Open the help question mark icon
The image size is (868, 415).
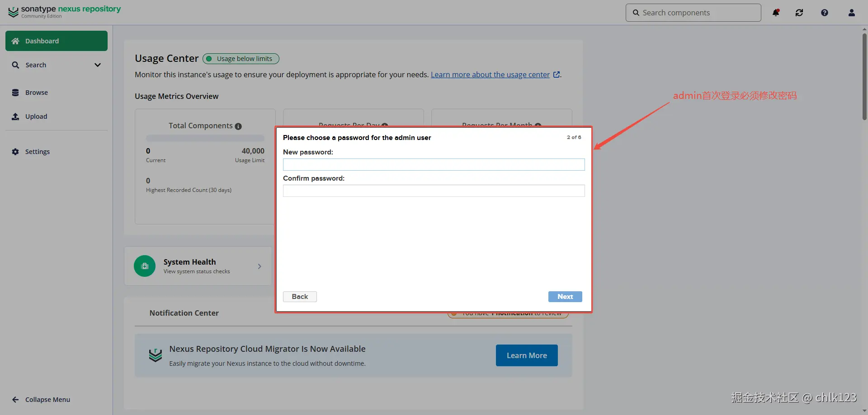coord(825,13)
